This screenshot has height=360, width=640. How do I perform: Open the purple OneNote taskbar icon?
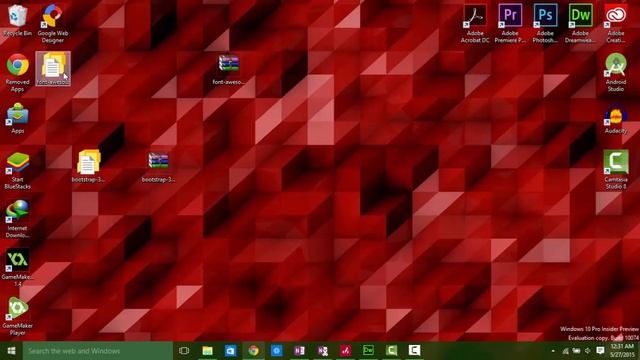(299, 351)
